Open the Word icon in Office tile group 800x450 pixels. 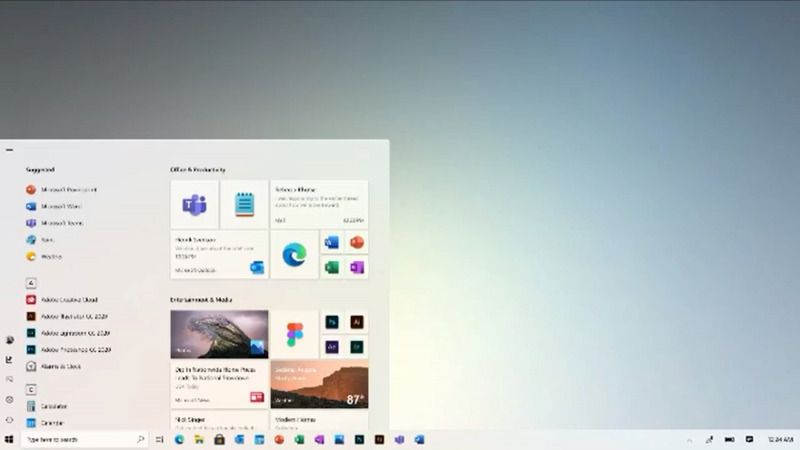coord(331,243)
